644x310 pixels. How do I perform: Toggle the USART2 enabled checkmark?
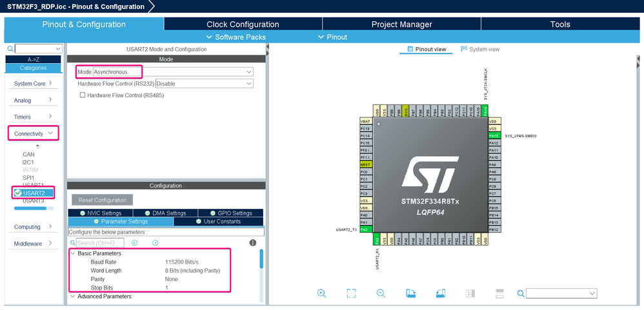pyautogui.click(x=17, y=193)
